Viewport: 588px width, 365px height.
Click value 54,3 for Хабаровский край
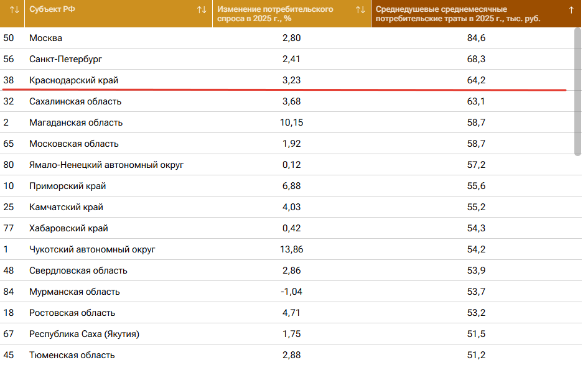[476, 228]
